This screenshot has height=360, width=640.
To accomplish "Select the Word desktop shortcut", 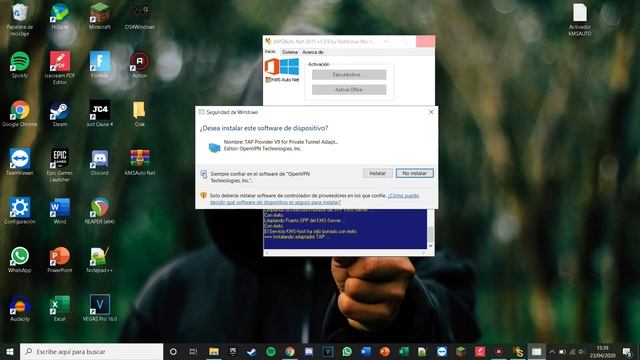I will tap(60, 211).
